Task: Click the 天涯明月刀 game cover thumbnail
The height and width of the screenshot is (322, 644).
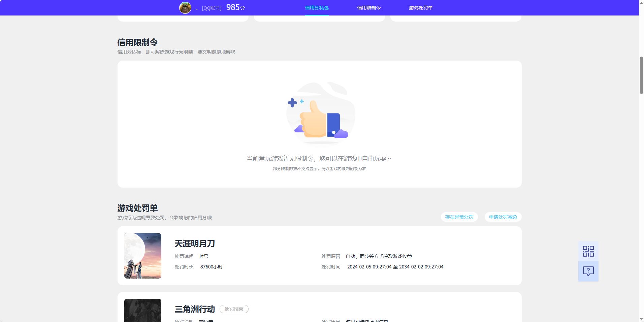Action: click(143, 256)
